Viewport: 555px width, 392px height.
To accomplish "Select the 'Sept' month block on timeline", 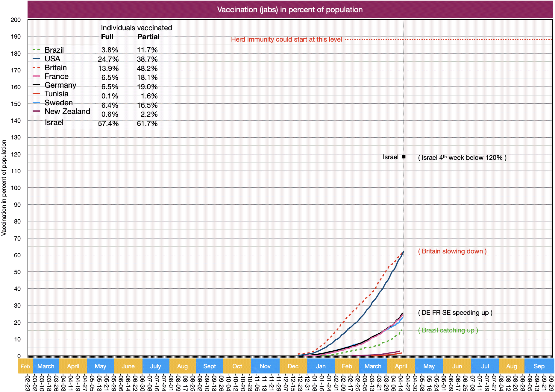I will pyautogui.click(x=210, y=366).
